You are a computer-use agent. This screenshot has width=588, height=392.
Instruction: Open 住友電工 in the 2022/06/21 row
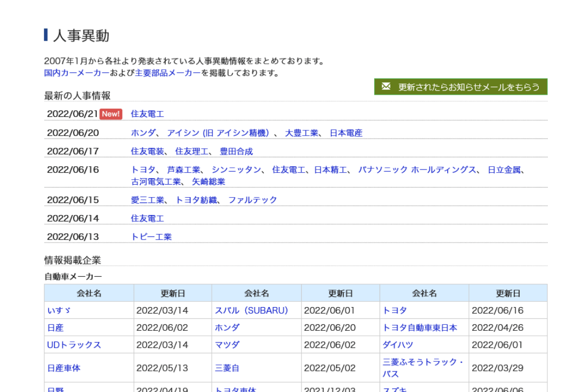click(147, 114)
